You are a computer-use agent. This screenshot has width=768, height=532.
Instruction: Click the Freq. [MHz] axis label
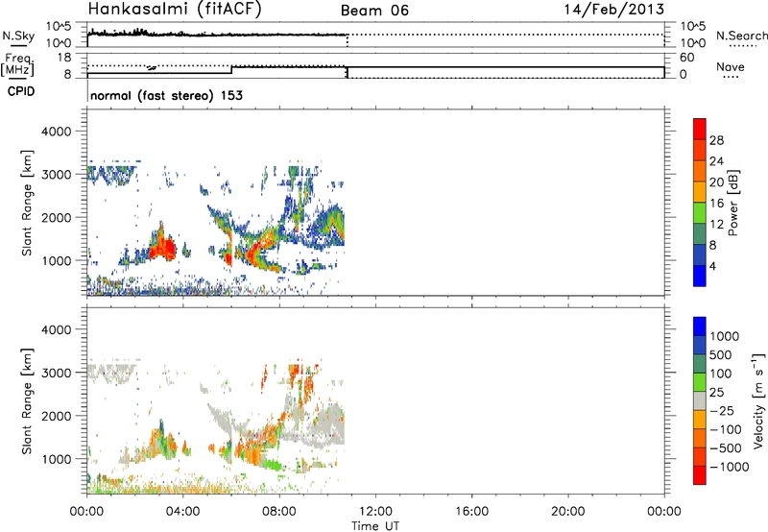(x=17, y=65)
